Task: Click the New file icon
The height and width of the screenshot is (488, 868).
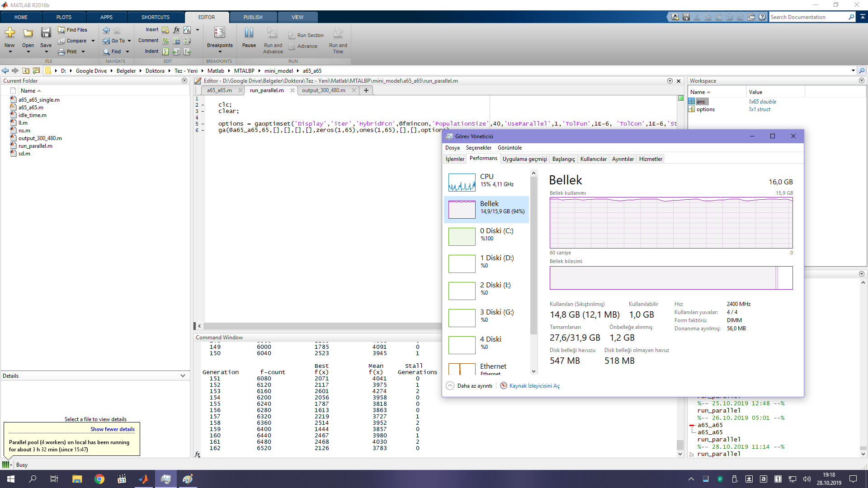Action: (x=9, y=33)
